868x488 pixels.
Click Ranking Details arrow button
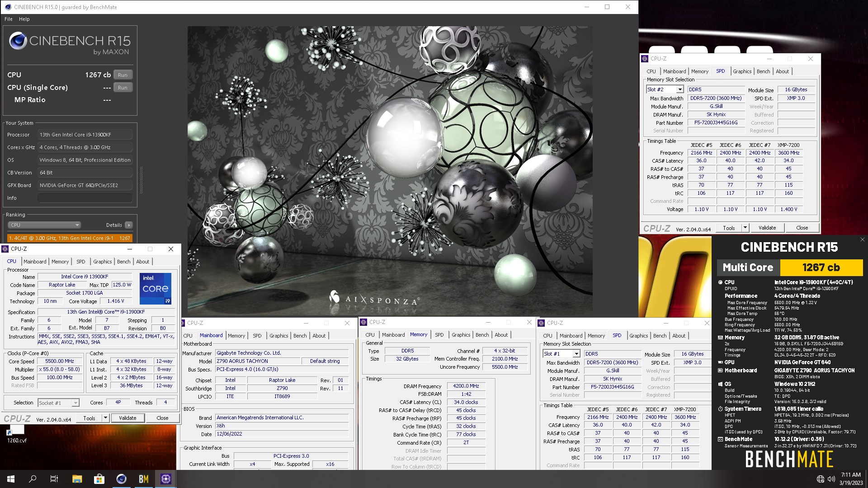point(129,225)
